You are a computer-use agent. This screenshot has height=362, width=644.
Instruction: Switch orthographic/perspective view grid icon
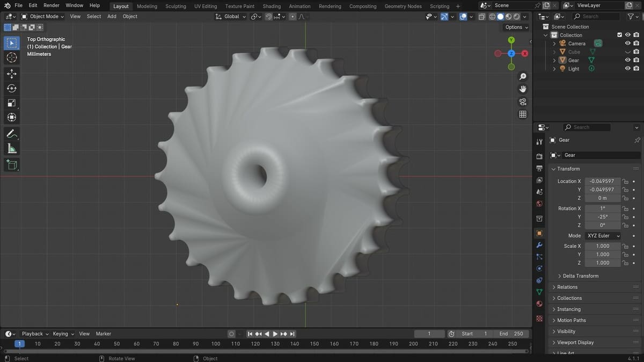[523, 114]
